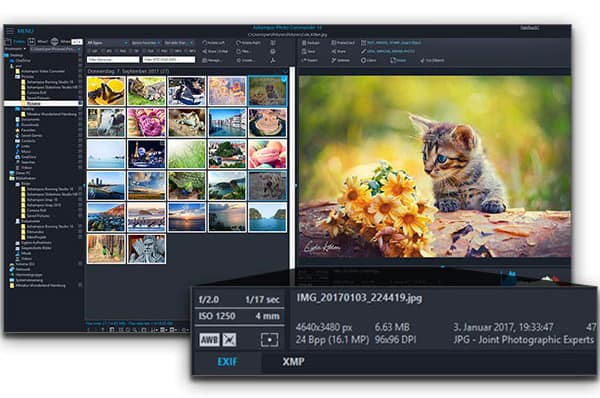
Task: Click the view layout icon right of Rotate right
Action: tap(273, 43)
